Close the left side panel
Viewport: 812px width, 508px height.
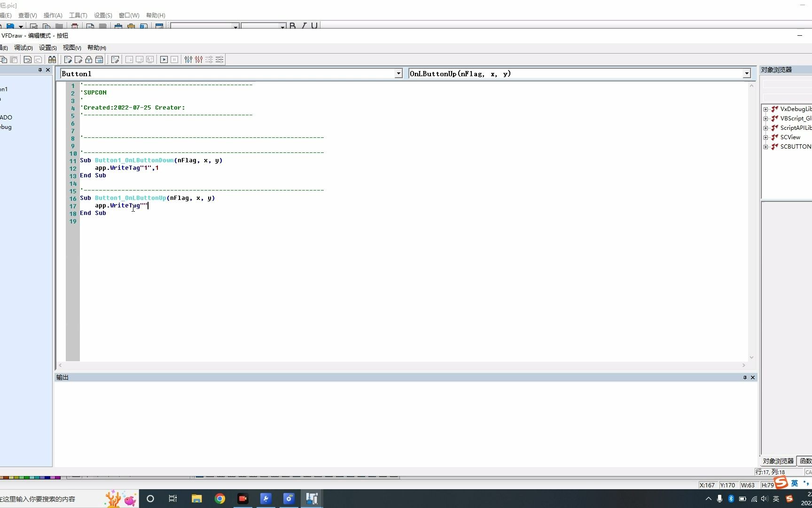[x=48, y=70]
